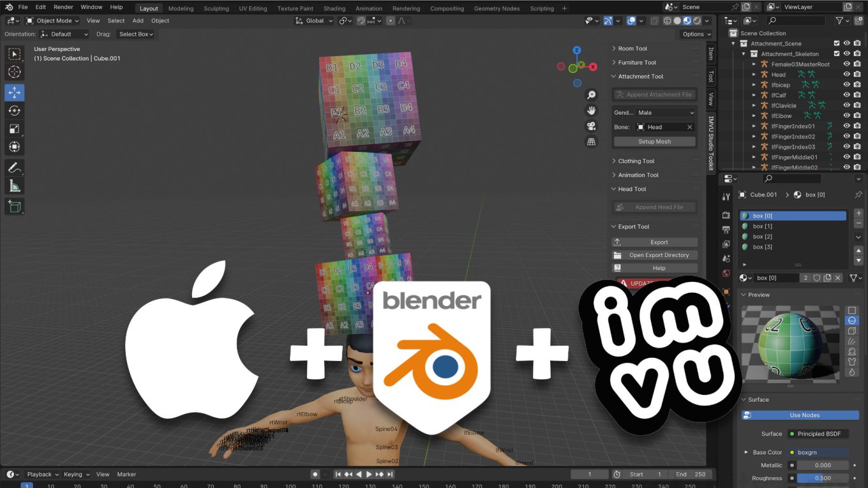This screenshot has height=488, width=868.
Task: Choose the Rotate tool
Action: coord(14,111)
